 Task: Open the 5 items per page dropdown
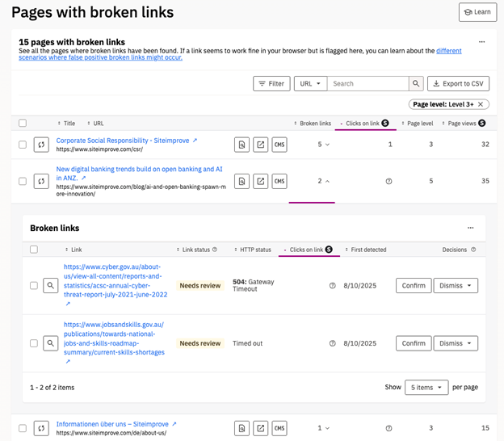click(x=426, y=388)
